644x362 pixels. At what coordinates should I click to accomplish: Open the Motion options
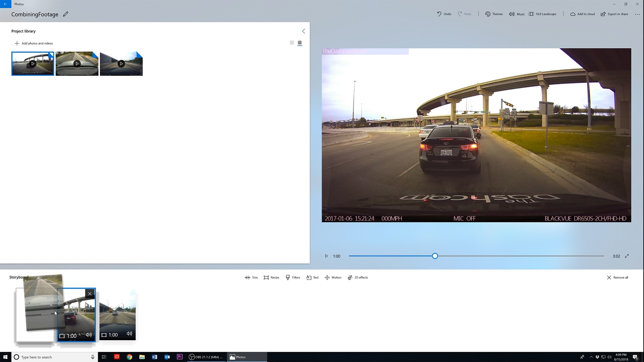[x=333, y=278]
